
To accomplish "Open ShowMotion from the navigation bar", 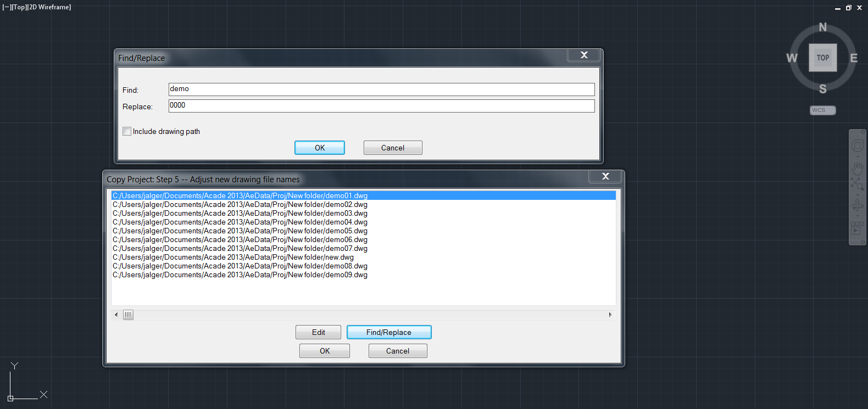I will [858, 228].
